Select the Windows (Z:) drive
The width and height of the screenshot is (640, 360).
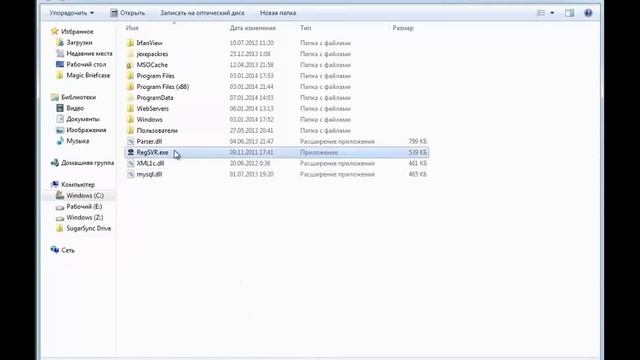[x=84, y=218]
